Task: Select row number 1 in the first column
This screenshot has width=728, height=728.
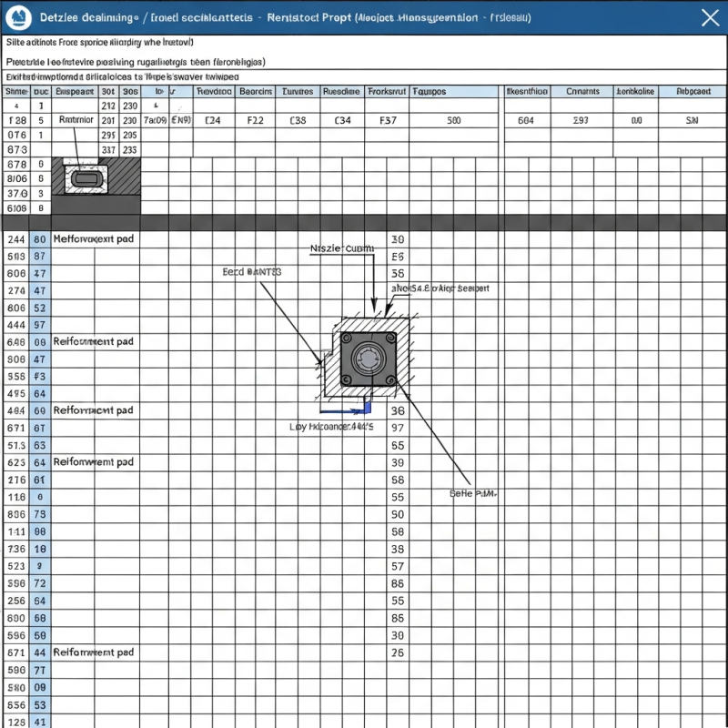Action: pyautogui.click(x=39, y=106)
